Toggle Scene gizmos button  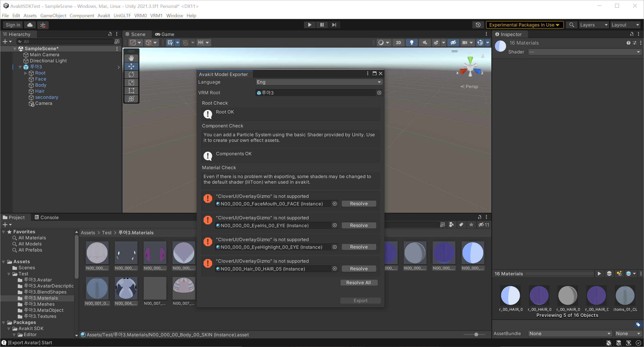[x=480, y=43]
